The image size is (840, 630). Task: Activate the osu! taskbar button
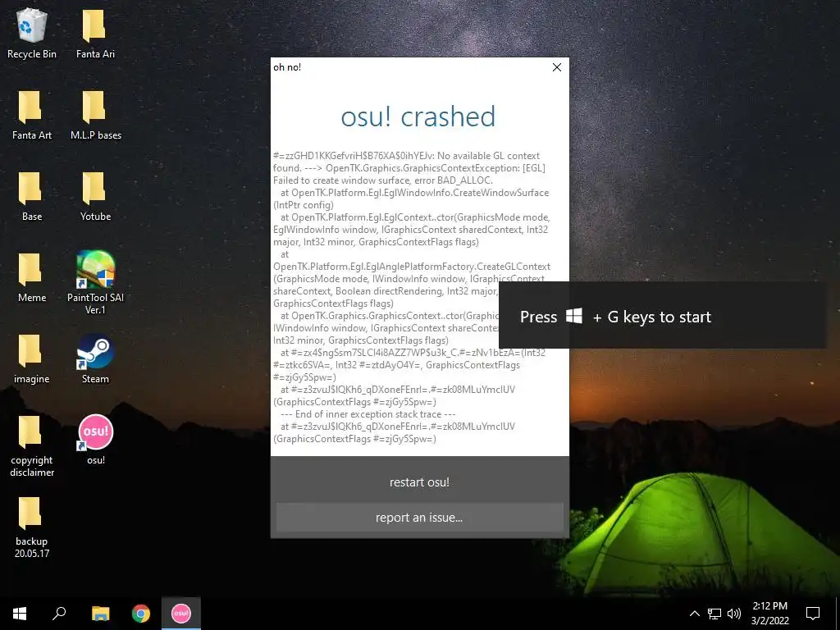coord(181,614)
